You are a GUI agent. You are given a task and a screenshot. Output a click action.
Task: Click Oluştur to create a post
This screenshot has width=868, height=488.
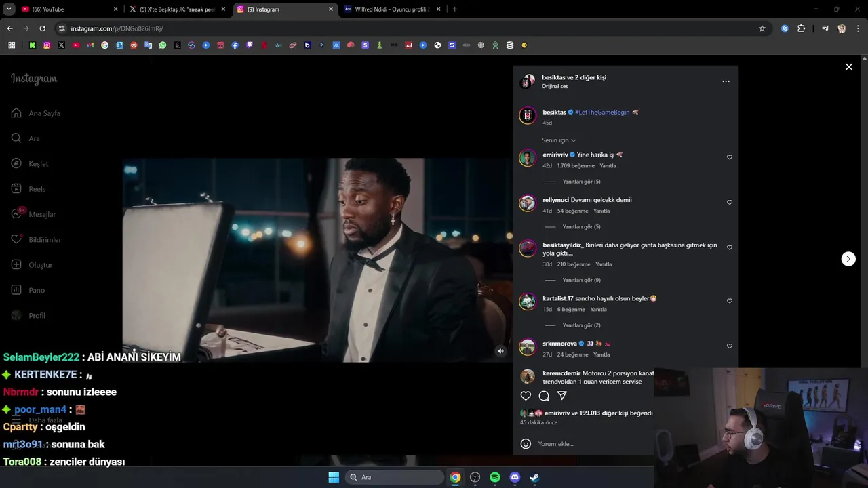(x=32, y=265)
